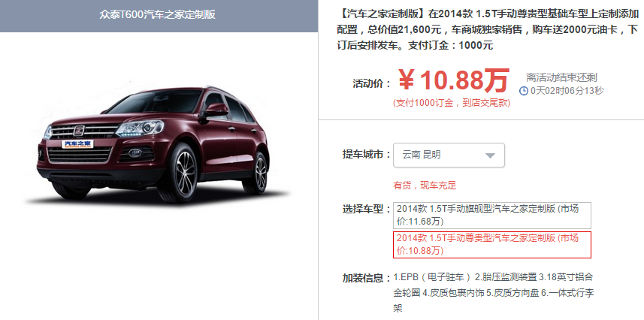Viewport: 644px width, 320px height.
Task: Click the 加装信息 label
Action: click(x=366, y=278)
